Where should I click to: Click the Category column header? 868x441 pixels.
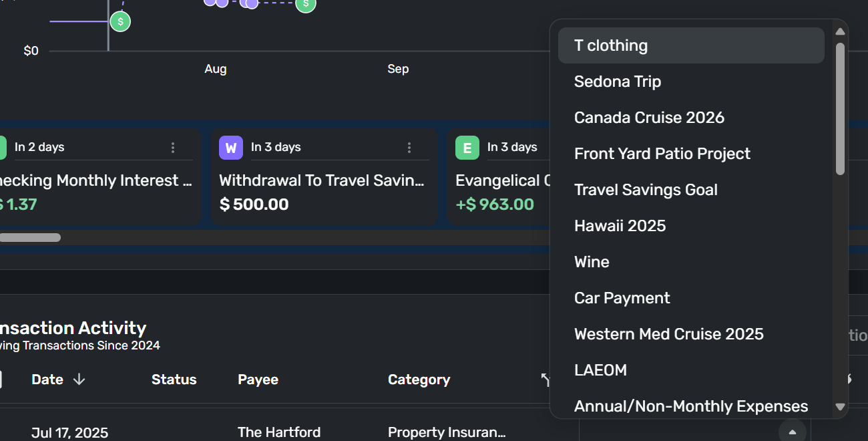419,380
